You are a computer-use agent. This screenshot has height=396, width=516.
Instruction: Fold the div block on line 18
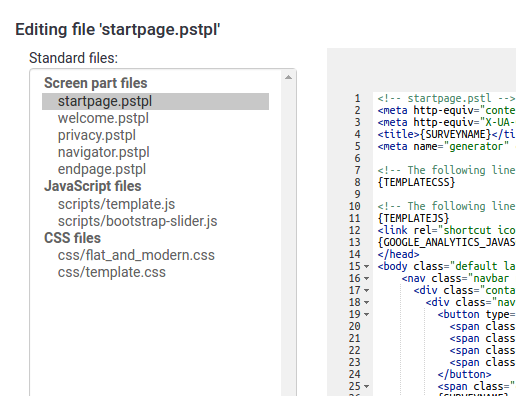tap(366, 302)
